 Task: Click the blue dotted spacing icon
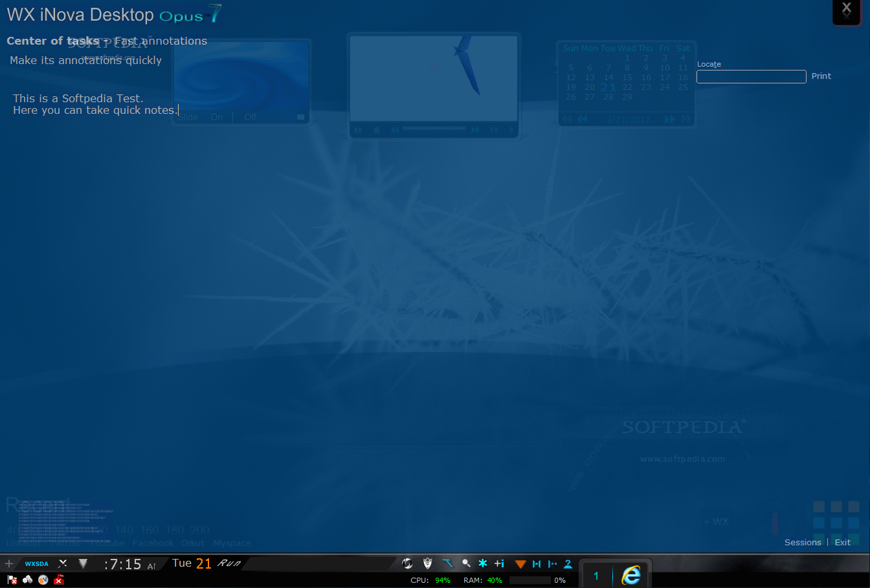click(x=552, y=564)
